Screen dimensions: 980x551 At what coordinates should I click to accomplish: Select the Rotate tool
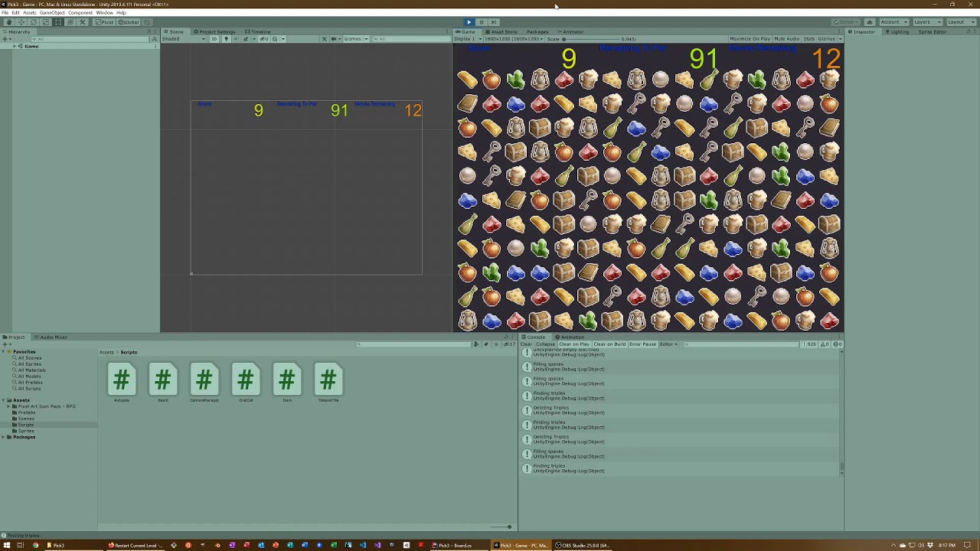click(x=33, y=22)
